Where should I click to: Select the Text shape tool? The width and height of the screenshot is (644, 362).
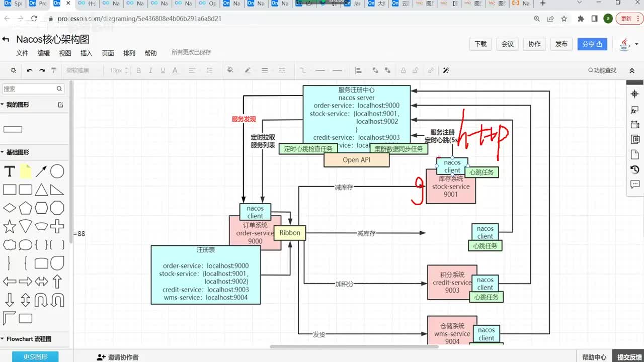[x=10, y=171]
